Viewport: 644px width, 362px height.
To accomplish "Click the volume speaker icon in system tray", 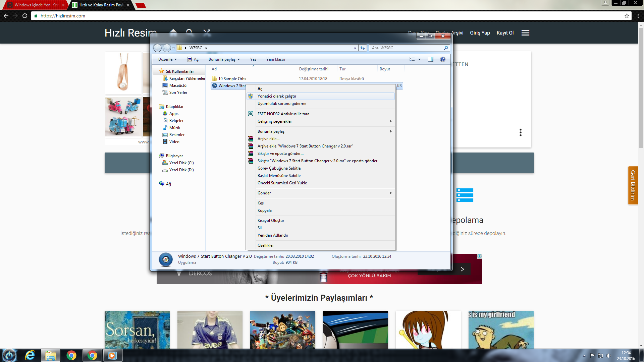I will (x=609, y=356).
